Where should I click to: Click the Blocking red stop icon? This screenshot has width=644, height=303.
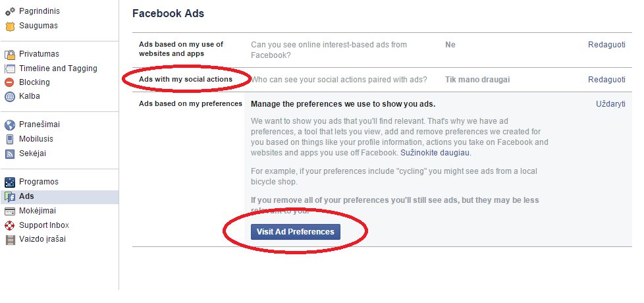pyautogui.click(x=10, y=82)
